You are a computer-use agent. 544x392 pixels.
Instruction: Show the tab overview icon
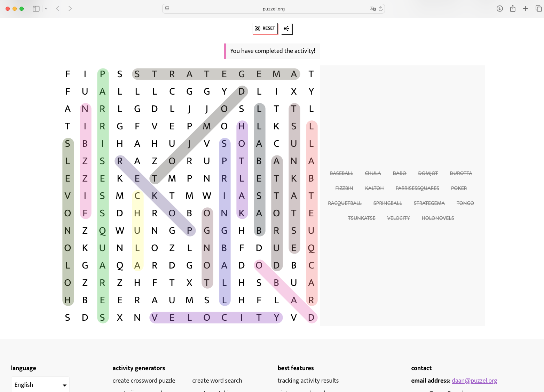pyautogui.click(x=538, y=9)
